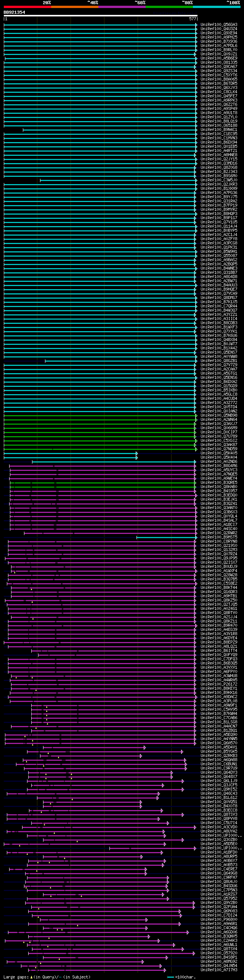Click hit label UniRef100_Q45FE7
The height and width of the screenshot is (980, 244).
(x=219, y=96)
